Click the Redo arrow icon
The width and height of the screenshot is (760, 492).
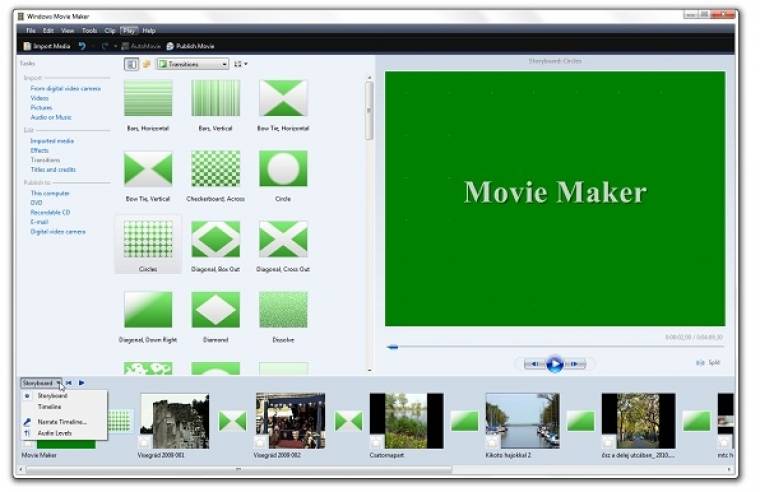click(x=105, y=46)
